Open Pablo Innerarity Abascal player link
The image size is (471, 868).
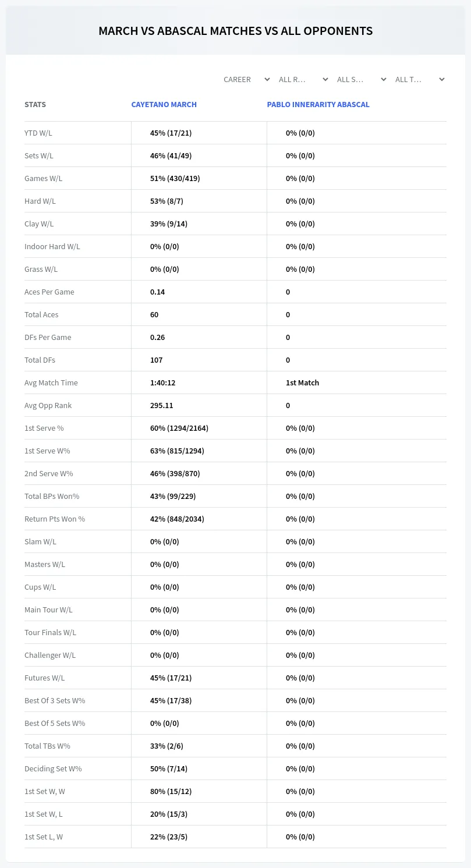tap(318, 105)
